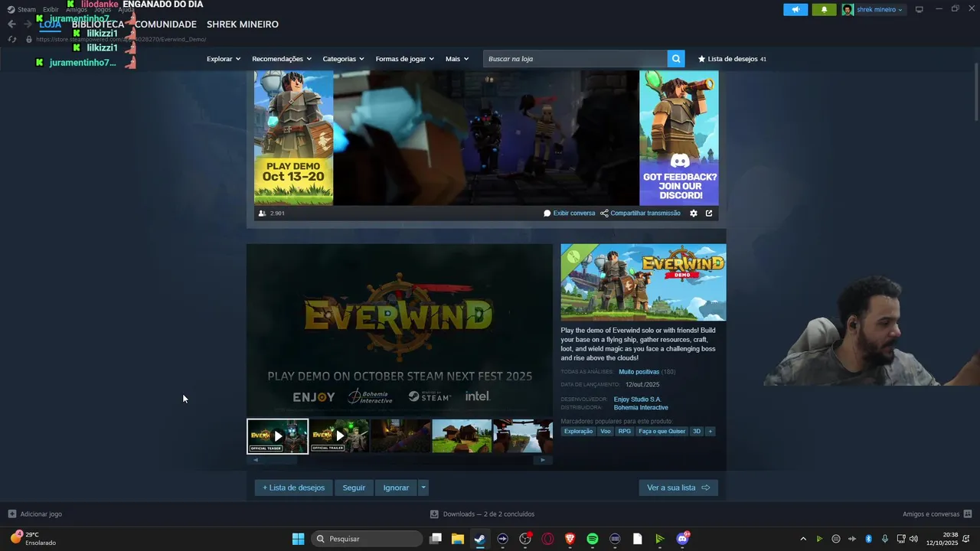Open the dropdown arrow next to Ignorar

click(423, 487)
